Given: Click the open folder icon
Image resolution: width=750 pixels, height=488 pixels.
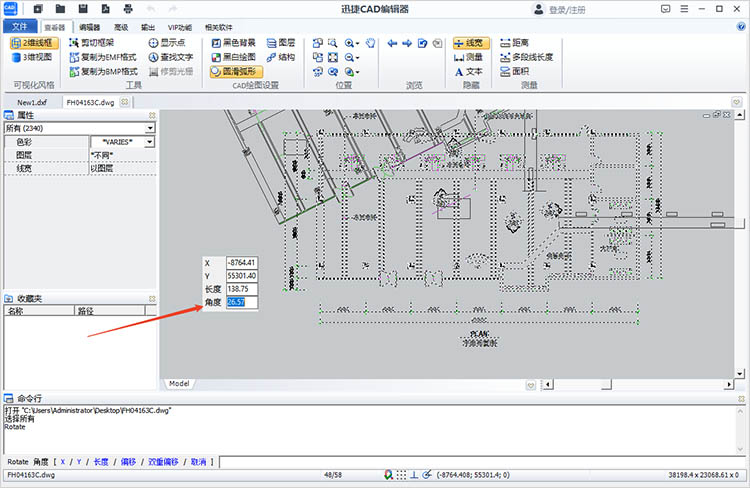Looking at the screenshot, I should tap(60, 9).
